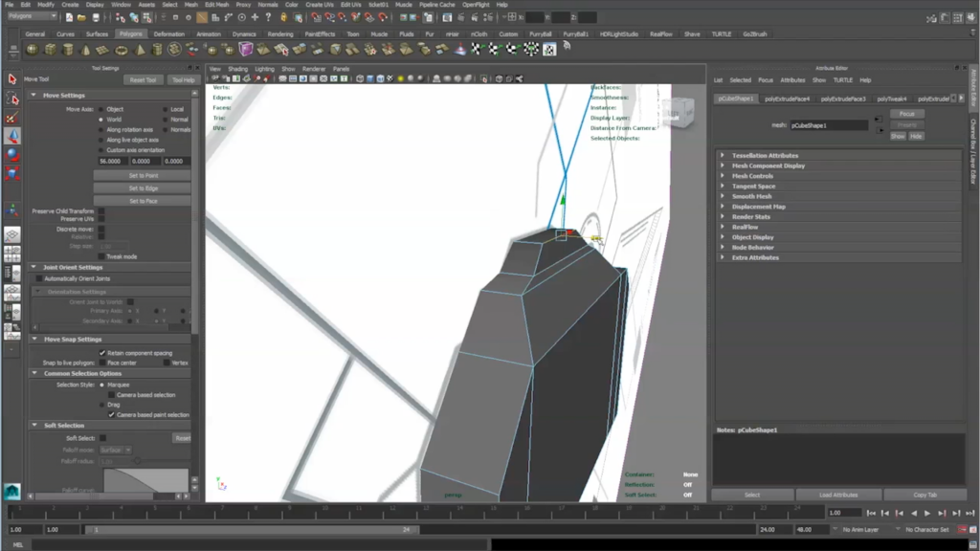The width and height of the screenshot is (980, 551).
Task: Select the Rotate tool sphere icon
Action: pyautogui.click(x=11, y=154)
